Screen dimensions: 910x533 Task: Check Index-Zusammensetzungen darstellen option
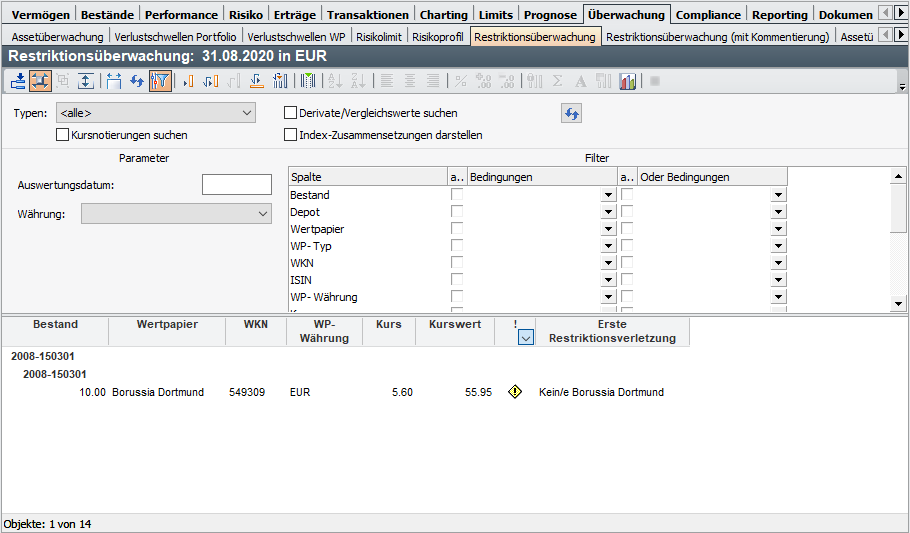291,135
